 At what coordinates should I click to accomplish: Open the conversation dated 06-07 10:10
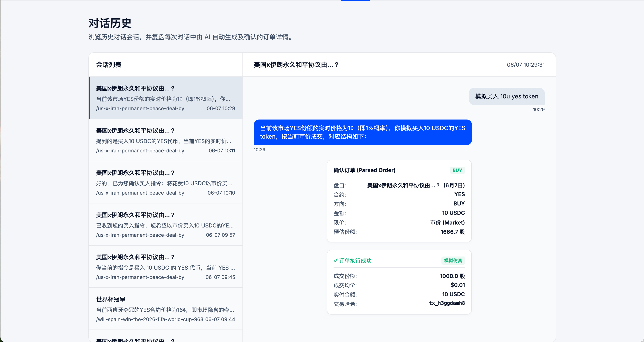pyautogui.click(x=166, y=182)
